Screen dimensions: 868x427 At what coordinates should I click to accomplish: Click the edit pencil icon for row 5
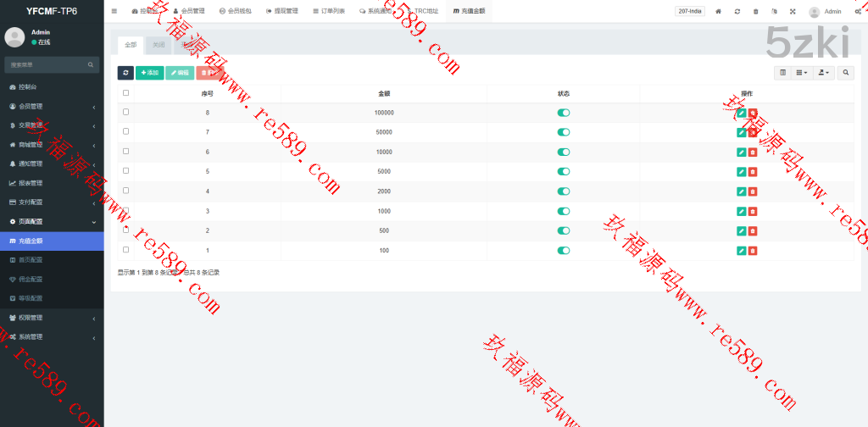tap(742, 172)
